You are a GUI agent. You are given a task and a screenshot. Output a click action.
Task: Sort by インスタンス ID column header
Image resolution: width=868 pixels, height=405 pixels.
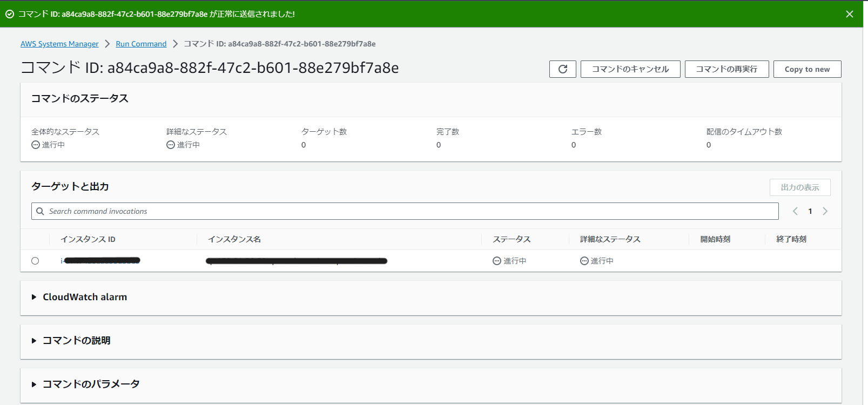coord(88,239)
